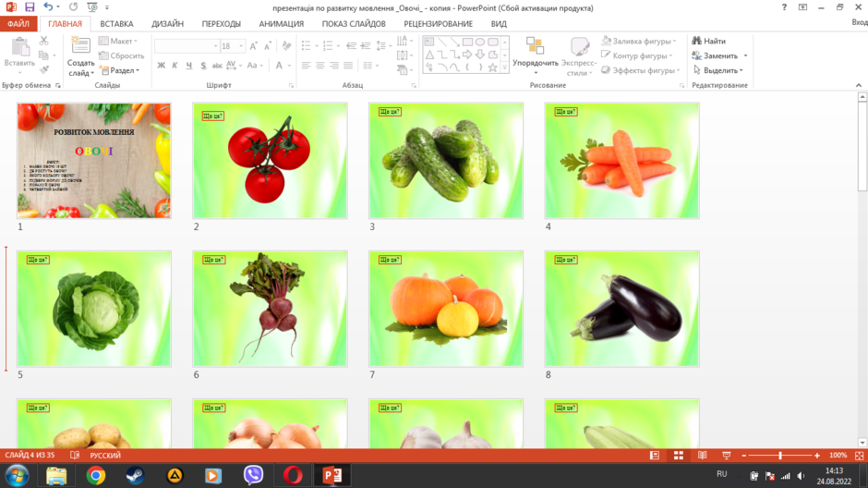The width and height of the screenshot is (868, 488).
Task: Expand the font size combo box
Action: click(x=241, y=46)
